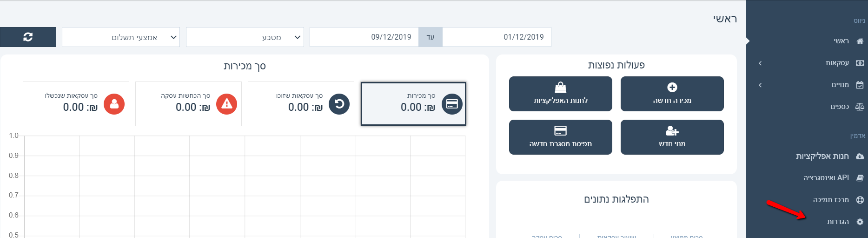868x238 pixels.
Task: Click the lifebuoy icon for מרכז תמיכה
Action: 860,200
